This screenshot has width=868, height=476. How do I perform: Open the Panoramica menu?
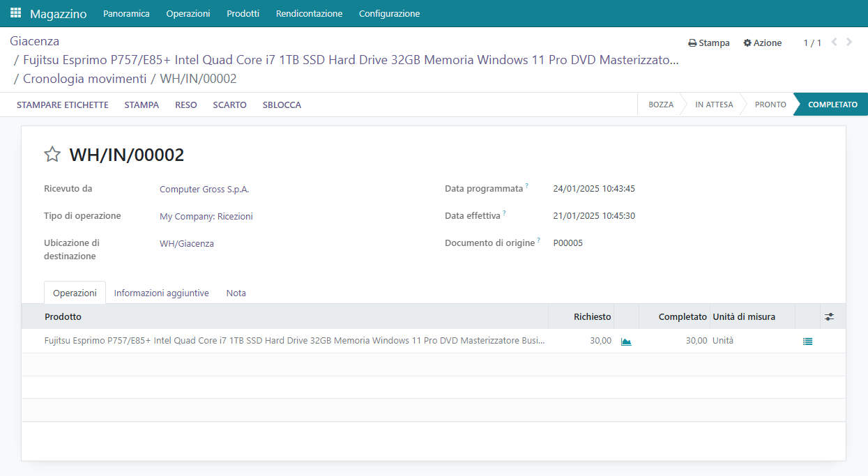(x=126, y=13)
